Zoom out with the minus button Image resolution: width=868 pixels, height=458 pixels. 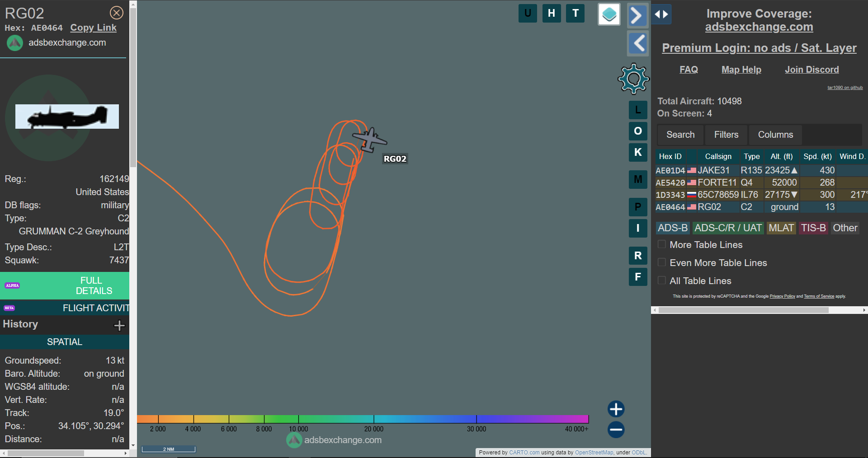click(x=616, y=430)
